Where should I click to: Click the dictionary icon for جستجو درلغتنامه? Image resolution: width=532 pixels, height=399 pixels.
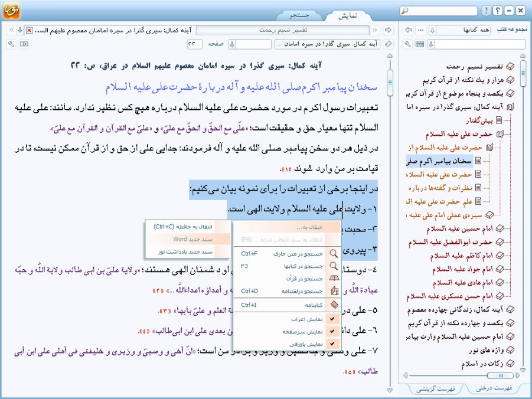334,291
